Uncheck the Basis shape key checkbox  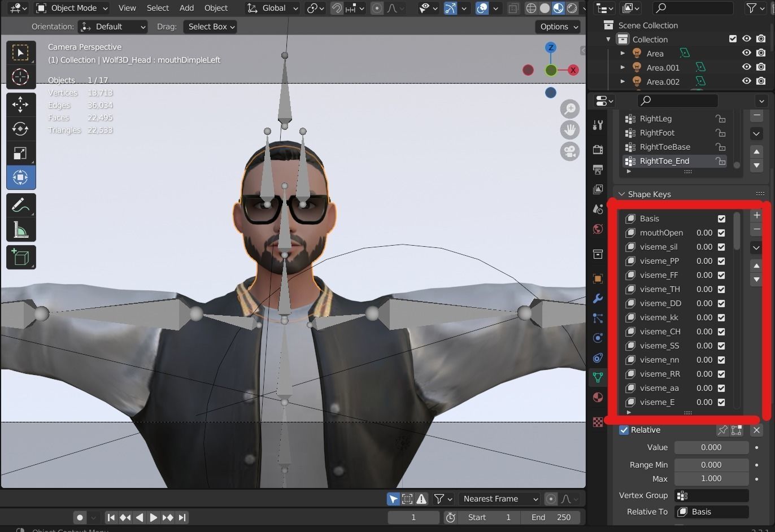721,219
